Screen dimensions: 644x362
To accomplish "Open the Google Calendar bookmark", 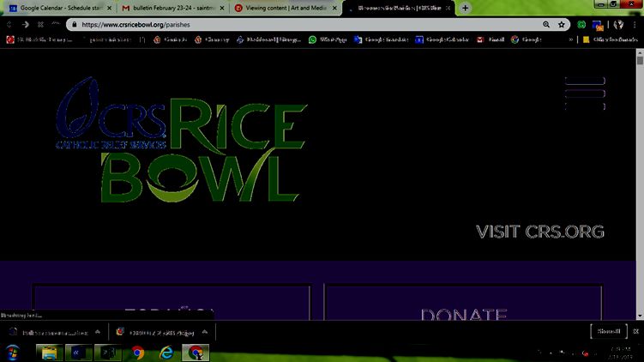I will point(442,39).
